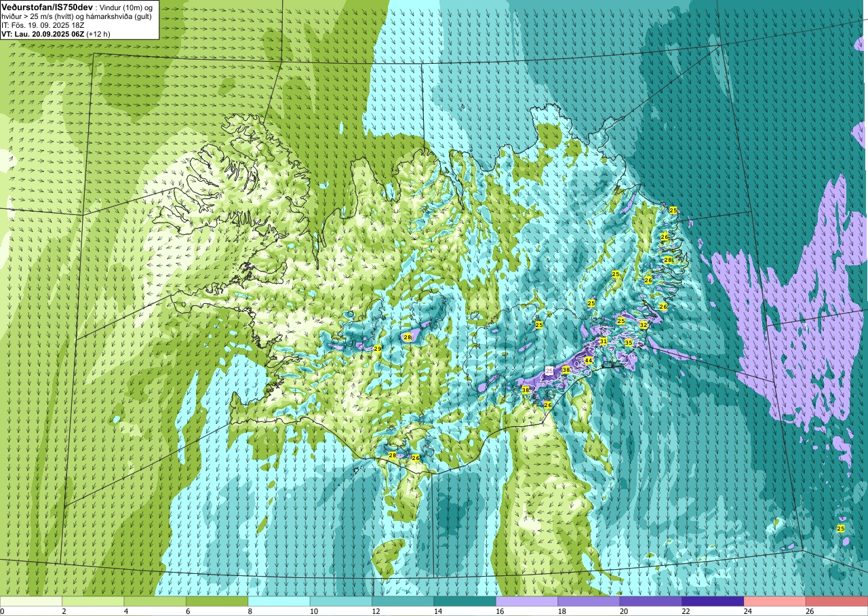
Task: Click the legend scale label 26
Action: [x=810, y=611]
